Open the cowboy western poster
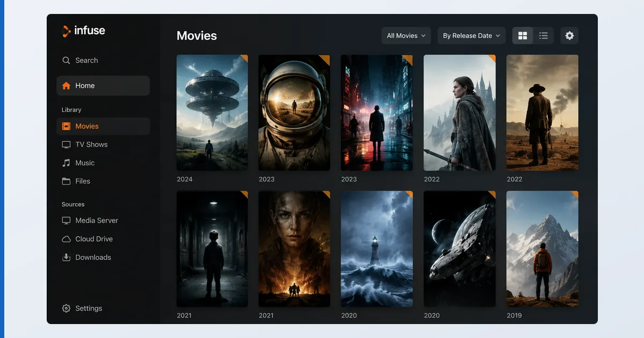Viewport: 644px width, 338px height. click(x=543, y=113)
